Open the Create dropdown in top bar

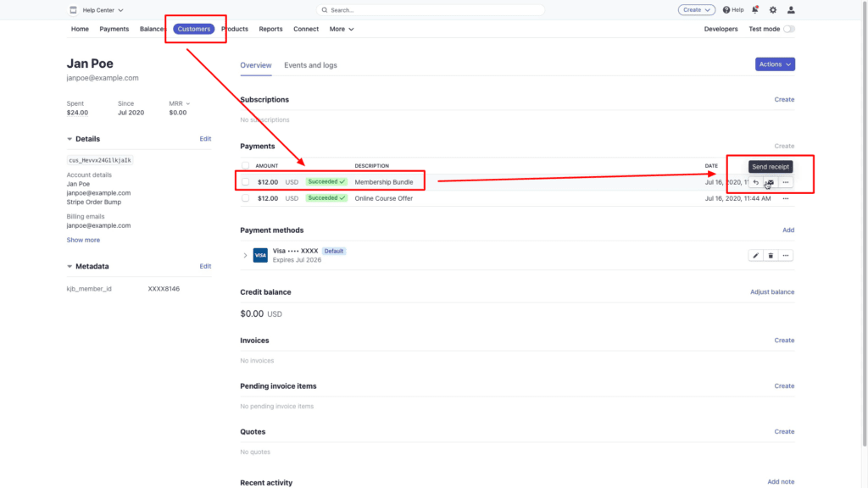pos(697,10)
